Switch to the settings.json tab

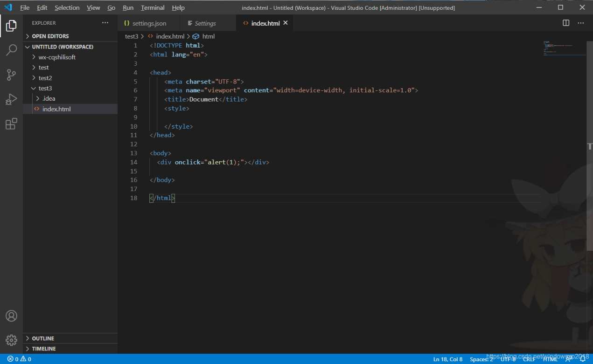[x=148, y=23]
